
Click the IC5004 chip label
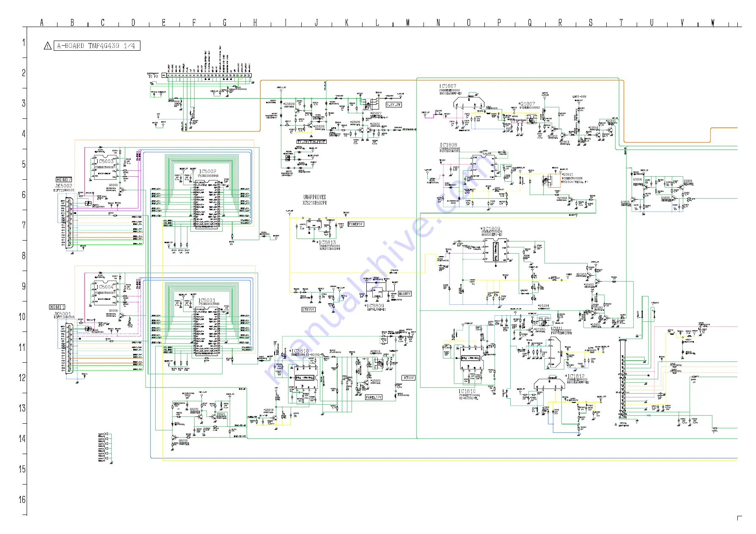(x=105, y=287)
